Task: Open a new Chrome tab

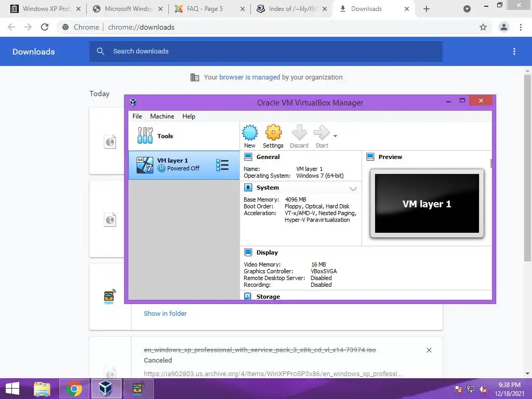Action: point(427,9)
